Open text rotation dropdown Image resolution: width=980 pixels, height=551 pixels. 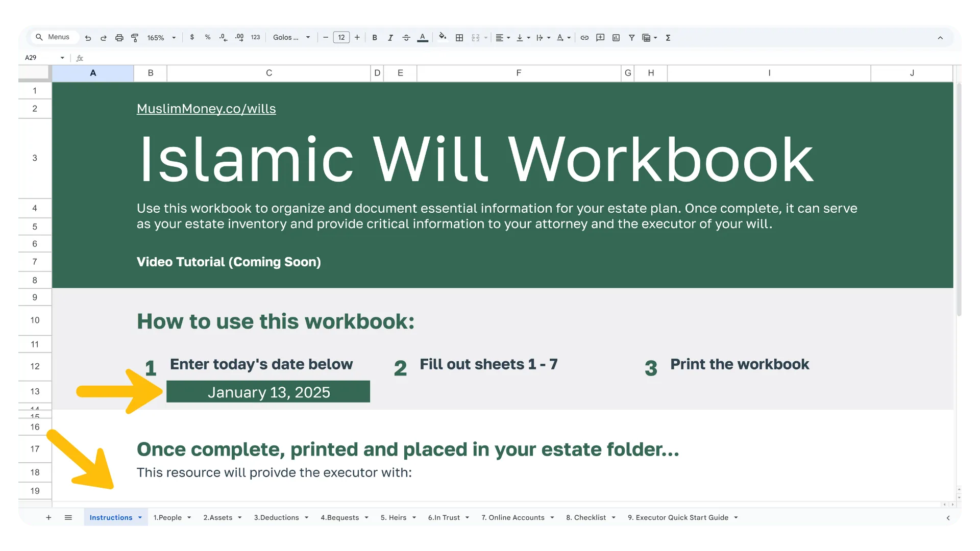click(x=563, y=38)
